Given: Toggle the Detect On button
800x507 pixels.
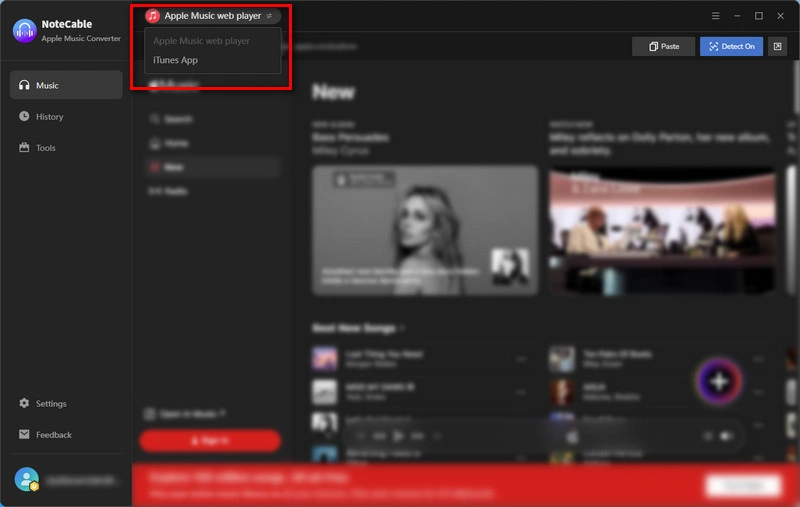Looking at the screenshot, I should coord(731,46).
